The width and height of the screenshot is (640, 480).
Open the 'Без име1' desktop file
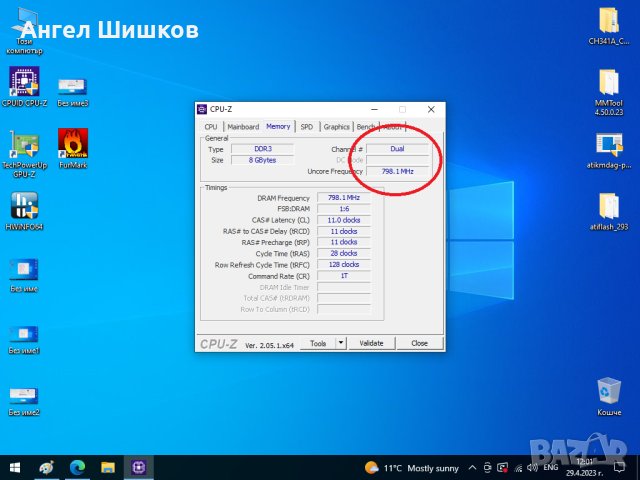point(24,340)
